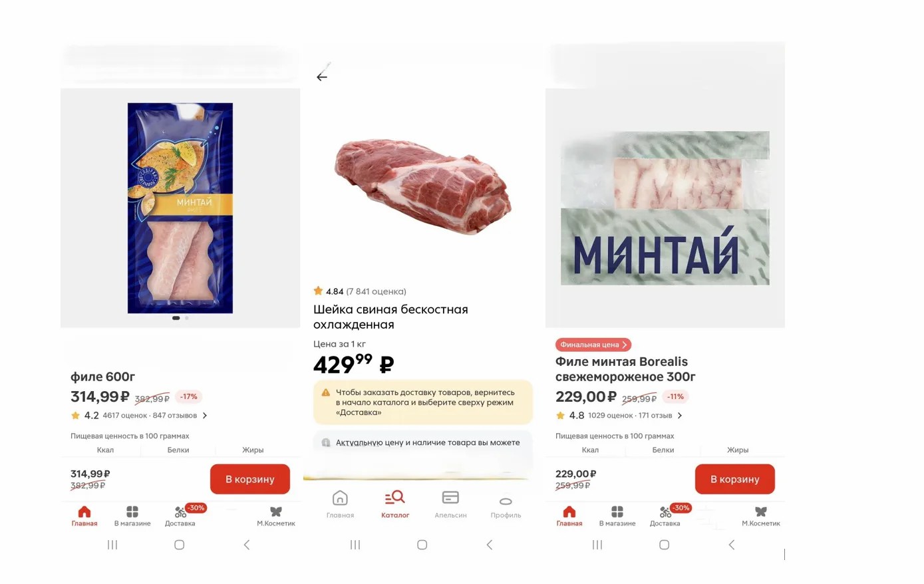Open Каталог tab with search icon
Image resolution: width=924 pixels, height=584 pixels.
[x=395, y=505]
